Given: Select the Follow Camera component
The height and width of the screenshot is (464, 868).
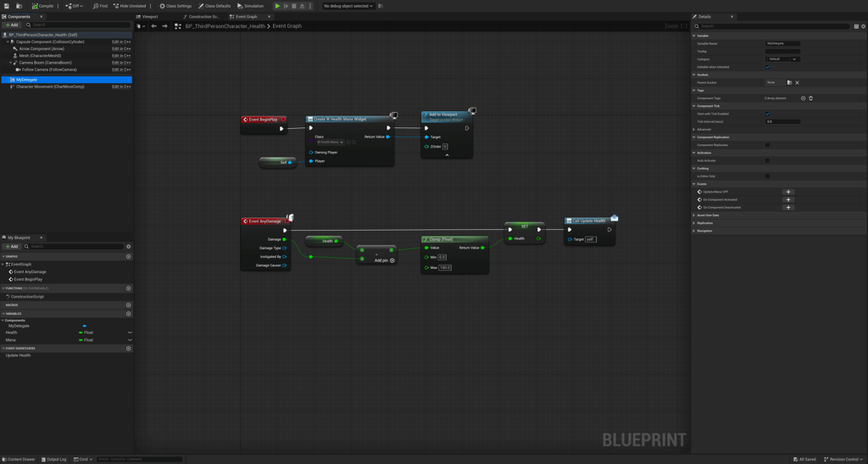Looking at the screenshot, I should click(x=49, y=70).
